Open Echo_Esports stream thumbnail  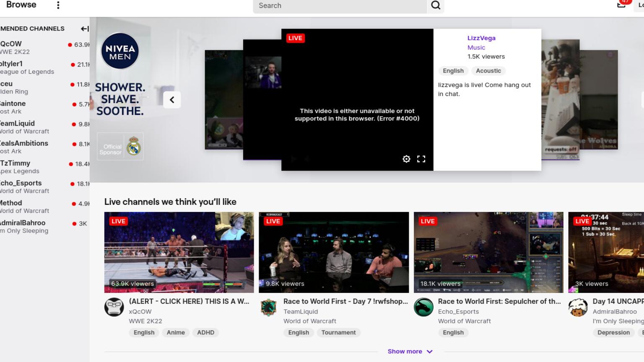coord(488,252)
